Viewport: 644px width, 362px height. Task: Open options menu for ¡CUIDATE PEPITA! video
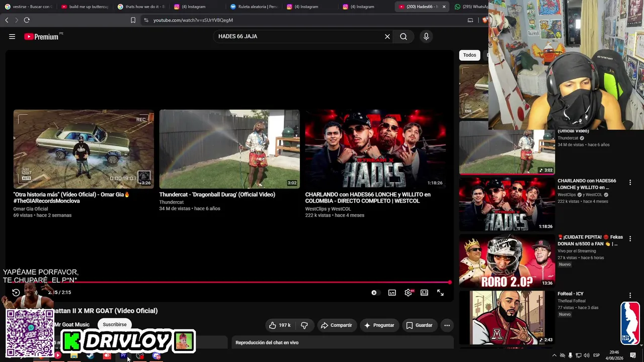(630, 239)
